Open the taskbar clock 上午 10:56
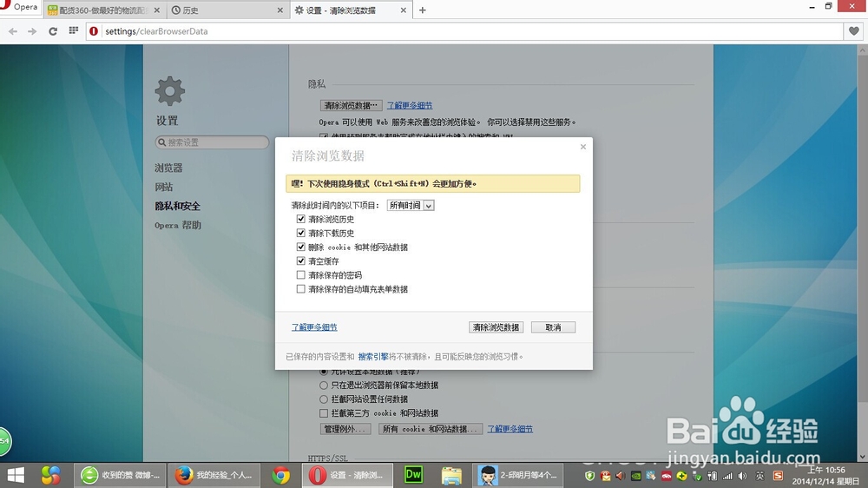The image size is (868, 488). click(x=825, y=475)
